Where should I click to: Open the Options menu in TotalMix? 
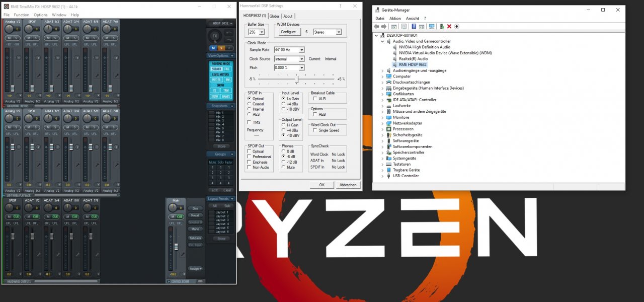41,15
